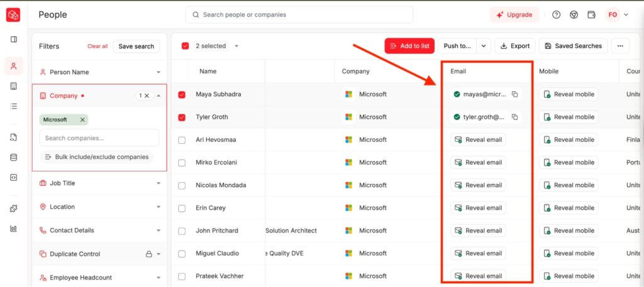
Task: Open the help question mark icon
Action: (x=556, y=15)
